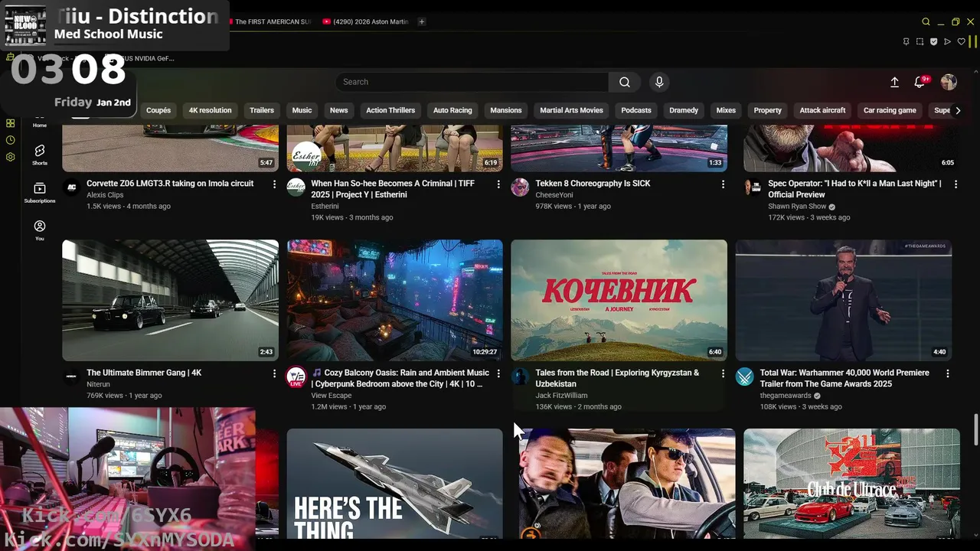Open the browser sidebar workspaces grid icon
Viewport: 980px width, 551px height.
click(11, 123)
